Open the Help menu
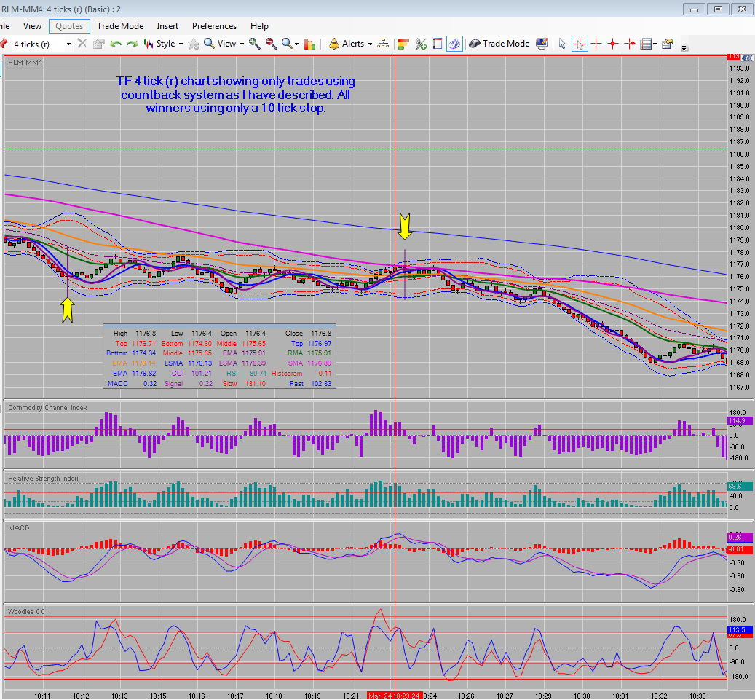 coord(259,26)
